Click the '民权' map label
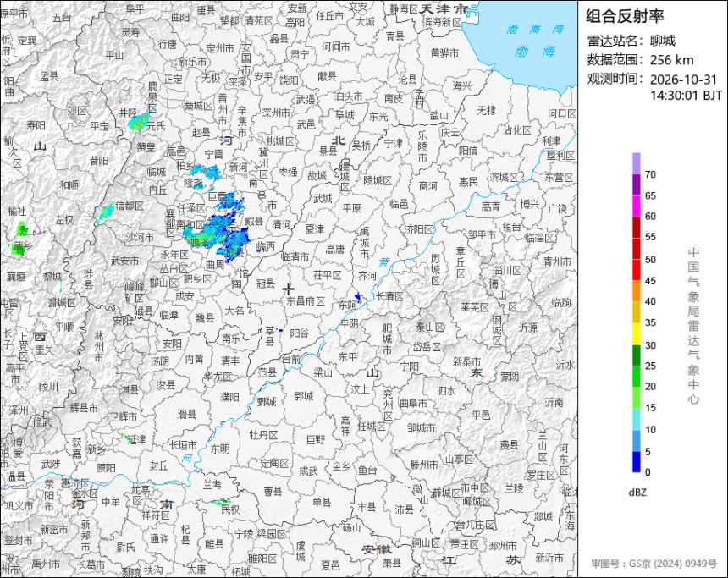The width and height of the screenshot is (728, 578). (x=229, y=509)
